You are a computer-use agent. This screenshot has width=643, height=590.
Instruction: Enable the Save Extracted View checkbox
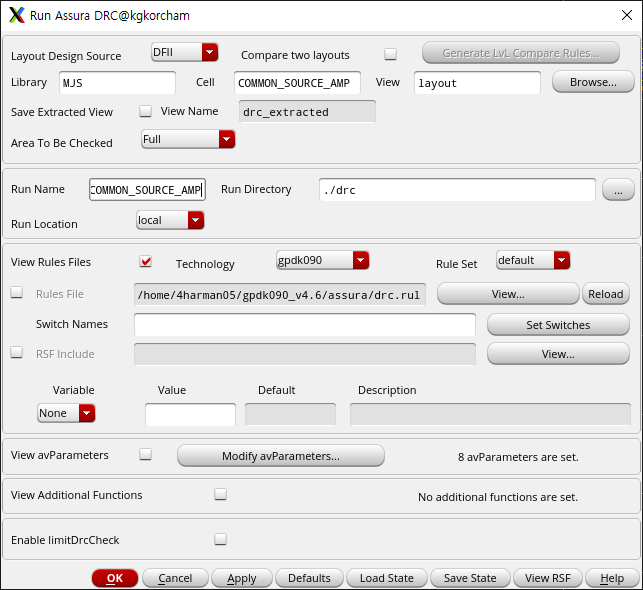pos(146,111)
